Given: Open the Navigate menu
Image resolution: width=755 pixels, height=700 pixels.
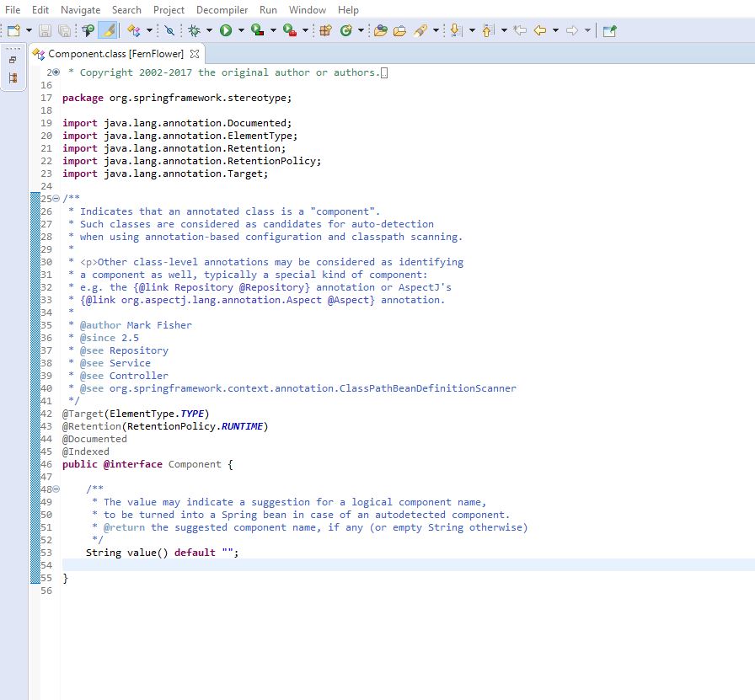Looking at the screenshot, I should pyautogui.click(x=80, y=9).
